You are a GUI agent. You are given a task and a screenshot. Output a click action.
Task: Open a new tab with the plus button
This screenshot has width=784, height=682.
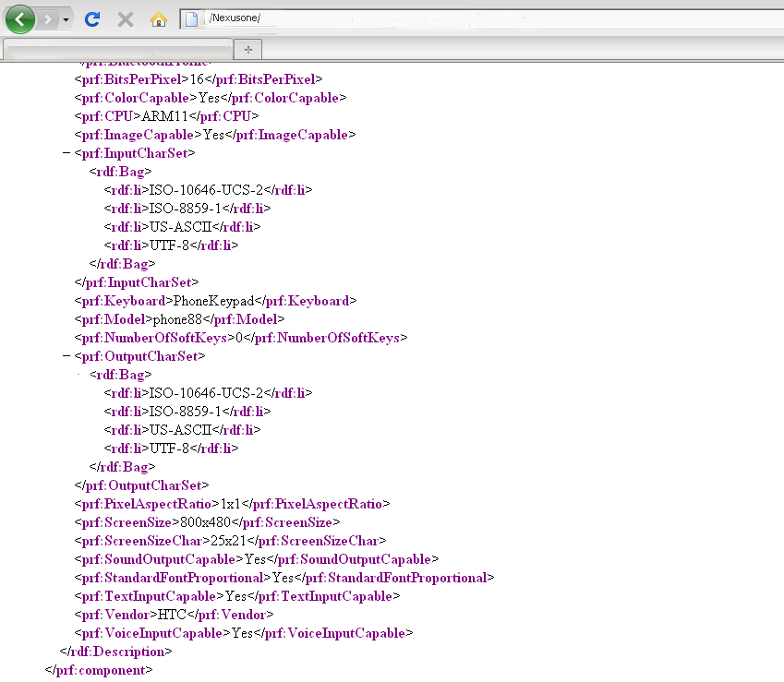pos(248,50)
